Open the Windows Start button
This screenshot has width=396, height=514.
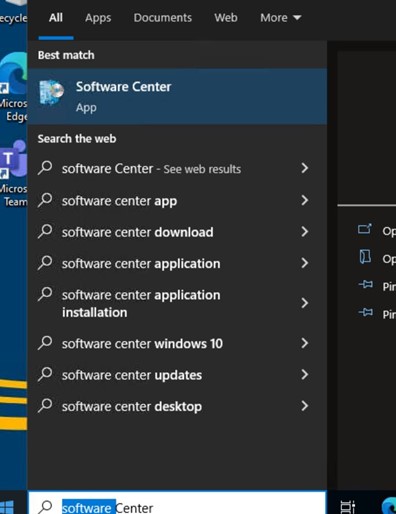point(7,507)
